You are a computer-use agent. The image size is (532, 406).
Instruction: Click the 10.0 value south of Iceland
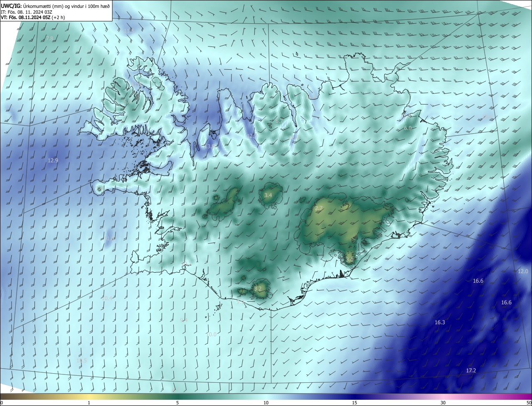(212, 334)
